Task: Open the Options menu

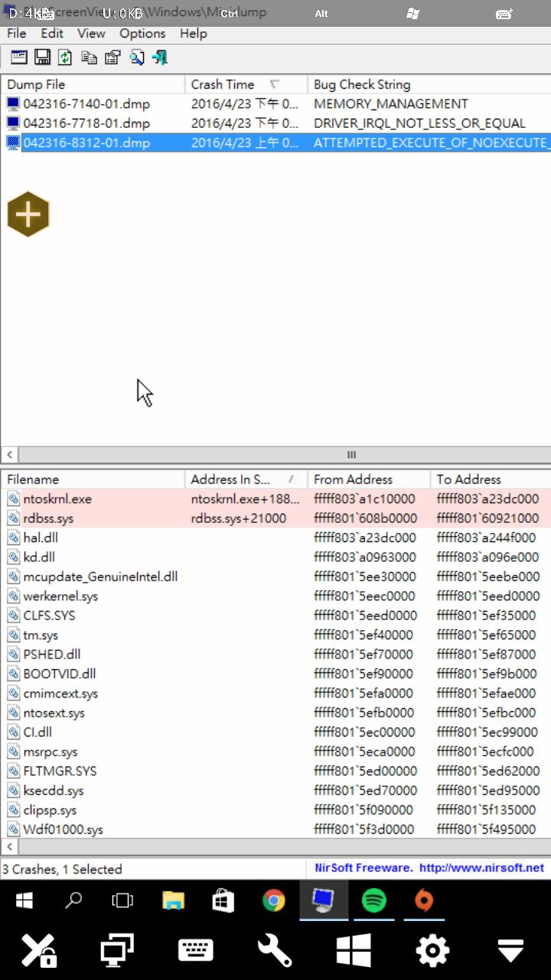Action: coord(142,33)
